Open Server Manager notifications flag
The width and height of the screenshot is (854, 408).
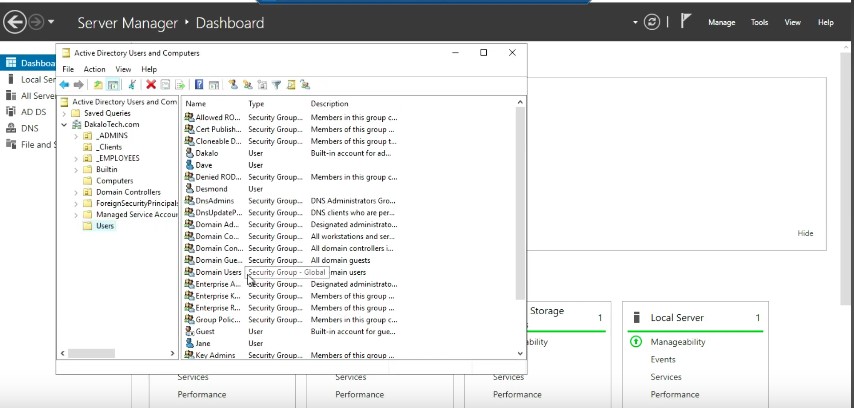coord(686,22)
